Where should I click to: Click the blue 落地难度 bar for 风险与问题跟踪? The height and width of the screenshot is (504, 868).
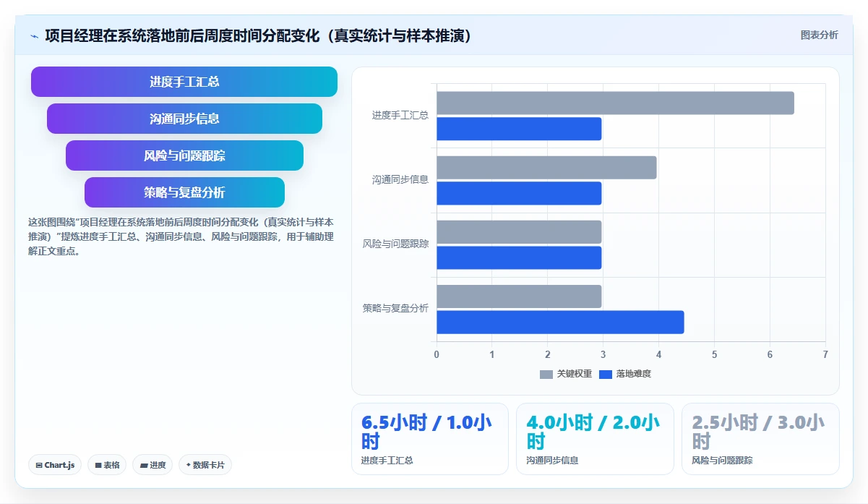click(519, 257)
